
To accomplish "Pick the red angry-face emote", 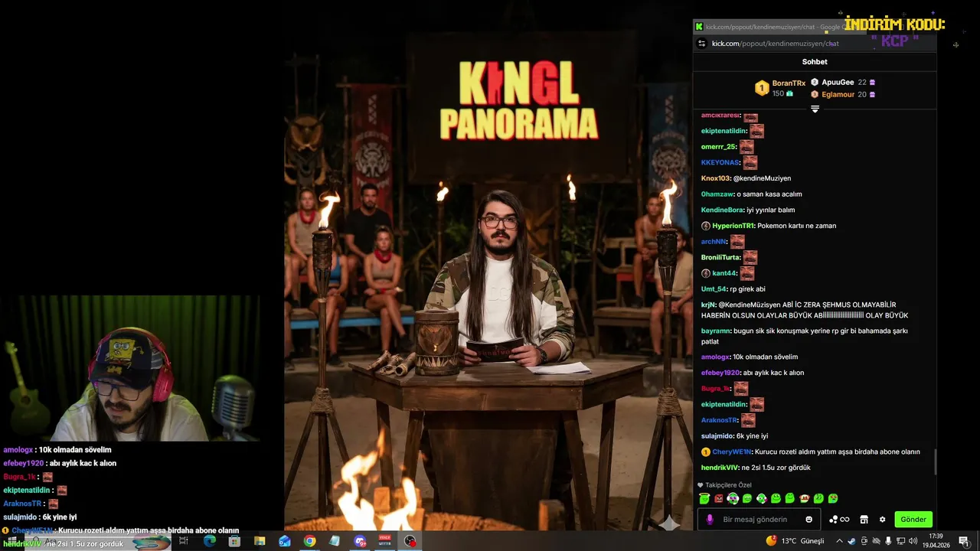I will [719, 499].
